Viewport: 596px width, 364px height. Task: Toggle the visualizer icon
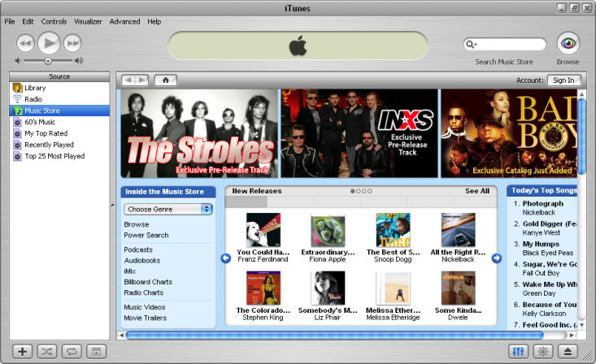tap(542, 351)
